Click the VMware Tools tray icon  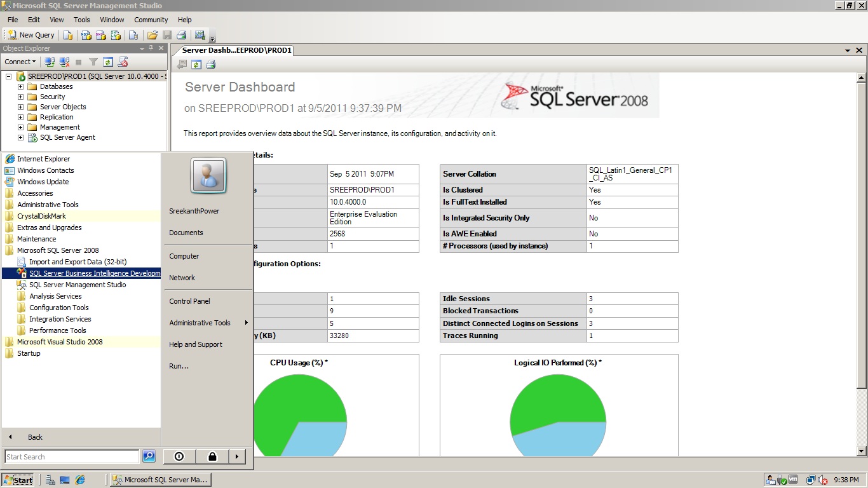pos(793,480)
